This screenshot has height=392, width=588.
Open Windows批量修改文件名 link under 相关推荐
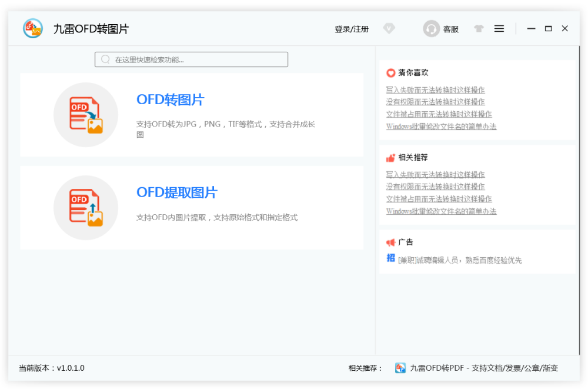(x=441, y=211)
